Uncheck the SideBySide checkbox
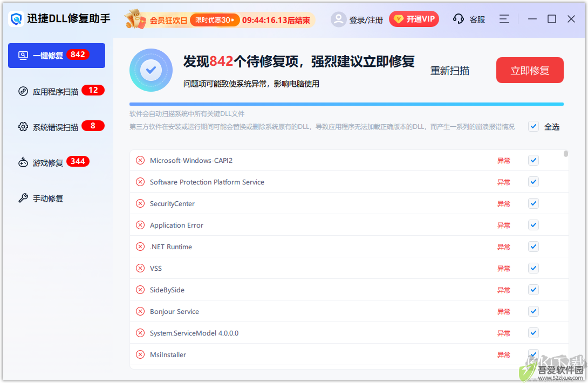The height and width of the screenshot is (383, 588). [534, 290]
